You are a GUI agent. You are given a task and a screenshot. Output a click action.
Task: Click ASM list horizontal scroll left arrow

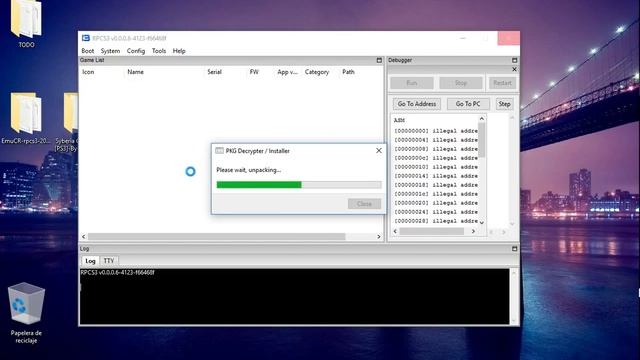395,231
